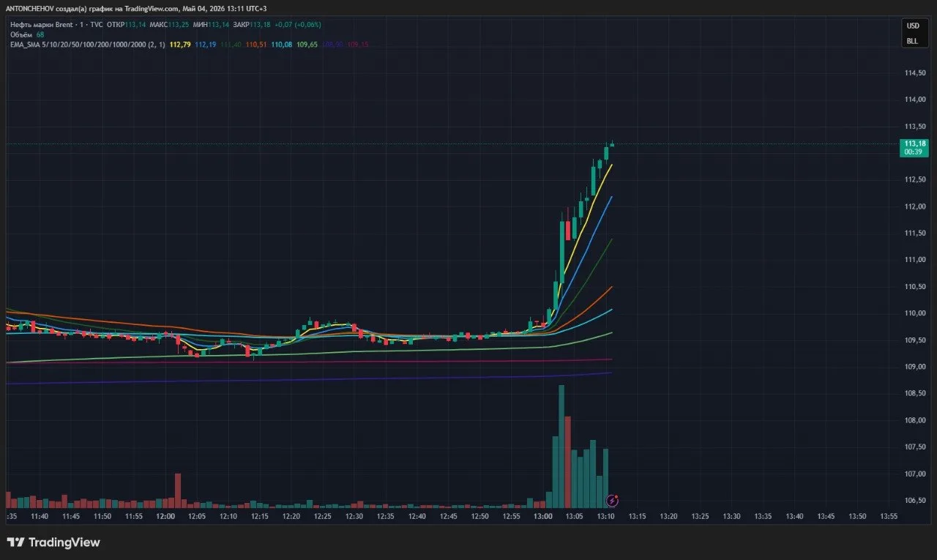The image size is (937, 560).
Task: Click the 111,50 price axis label
Action: (x=916, y=234)
